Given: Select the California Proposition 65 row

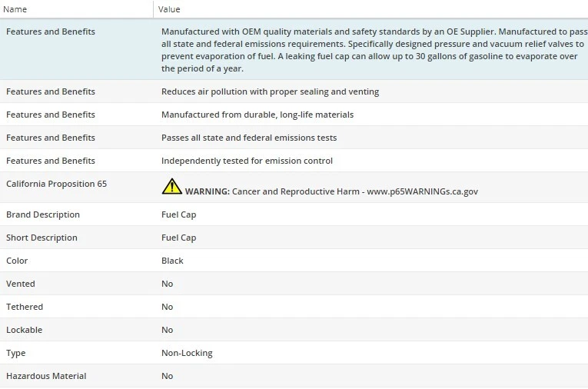Looking at the screenshot, I should pyautogui.click(x=56, y=184).
